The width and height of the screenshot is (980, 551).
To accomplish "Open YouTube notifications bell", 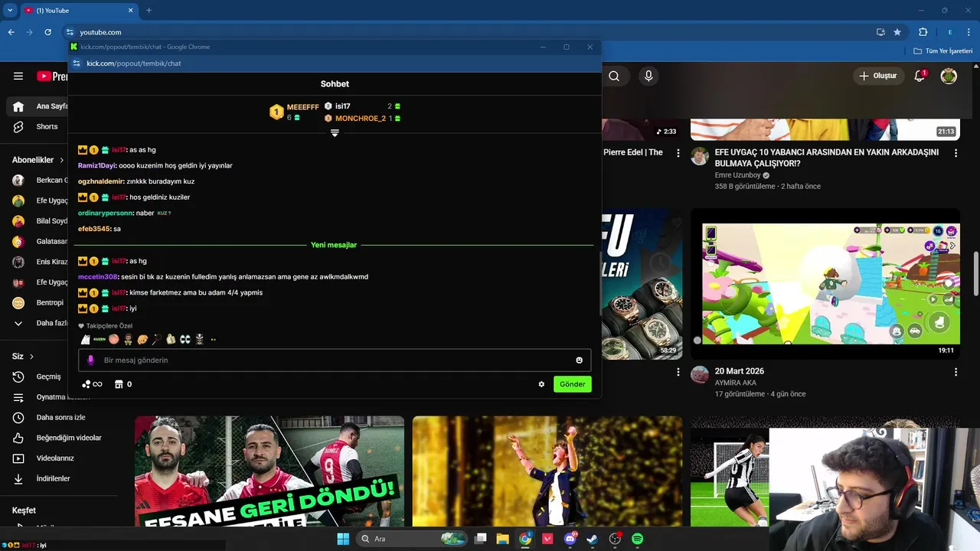I will point(920,76).
